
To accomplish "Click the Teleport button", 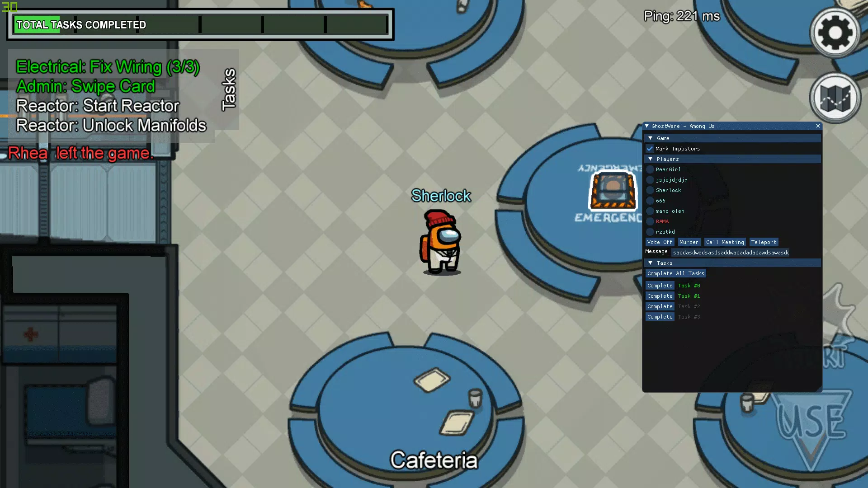I will point(764,242).
